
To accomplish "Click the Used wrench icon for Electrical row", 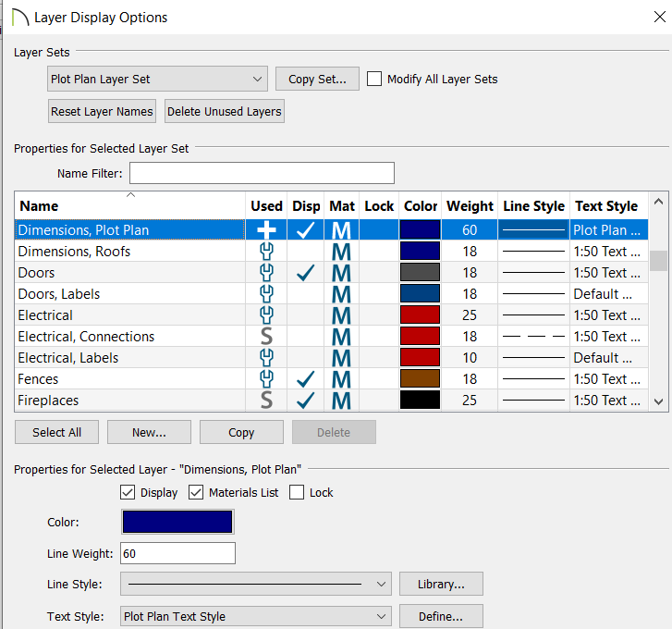I will (x=266, y=315).
